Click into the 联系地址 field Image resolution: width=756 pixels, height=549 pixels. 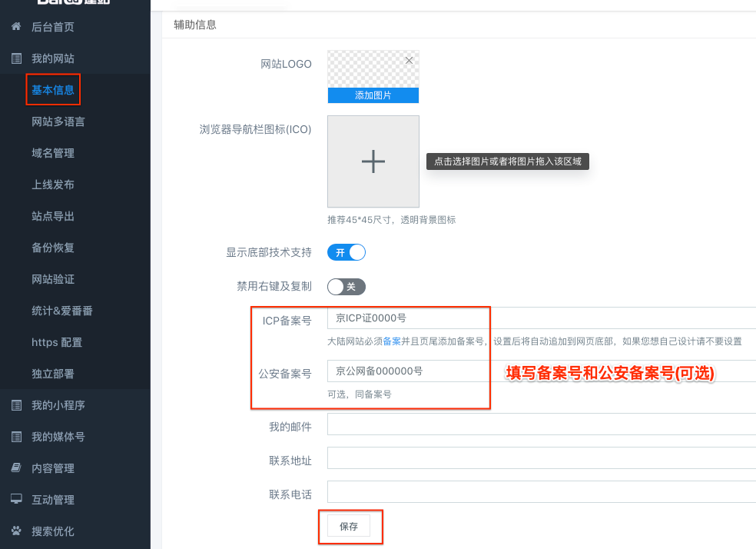pyautogui.click(x=542, y=457)
